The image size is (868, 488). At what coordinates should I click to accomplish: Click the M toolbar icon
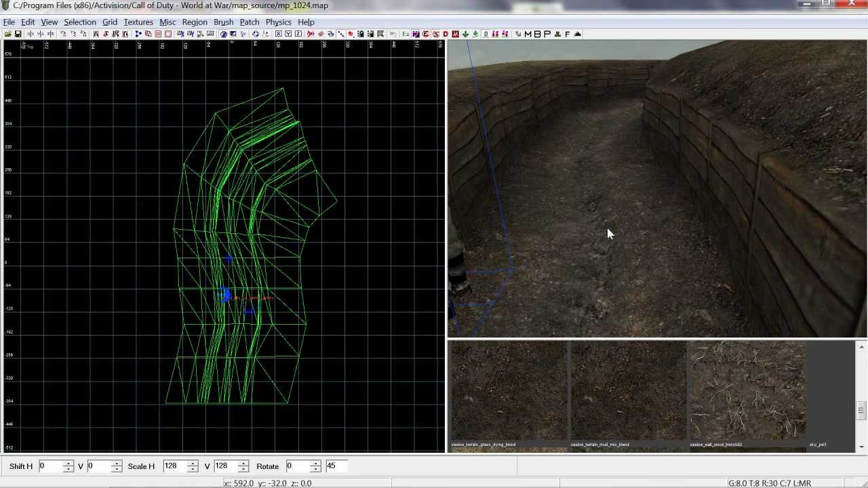click(528, 34)
